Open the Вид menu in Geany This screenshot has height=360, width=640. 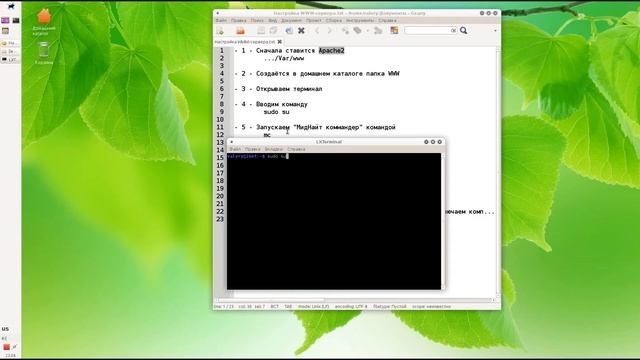273,20
